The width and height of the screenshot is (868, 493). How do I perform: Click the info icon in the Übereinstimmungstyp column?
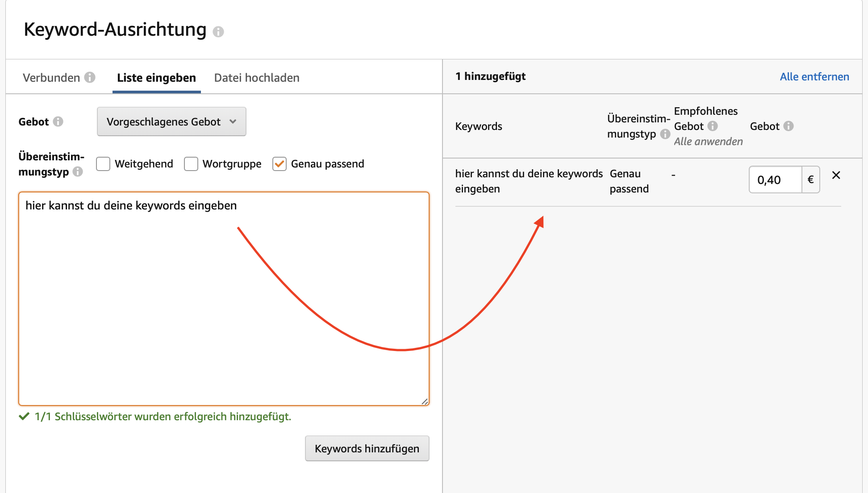665,134
